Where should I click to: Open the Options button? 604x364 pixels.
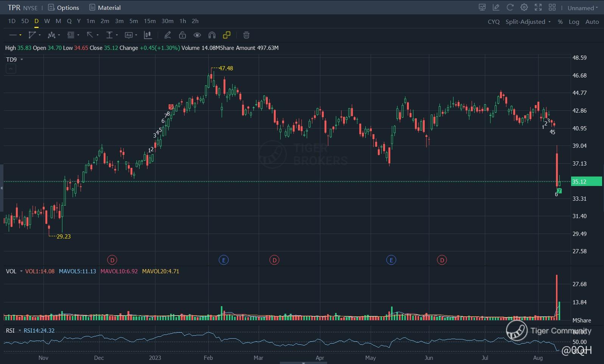coord(64,8)
